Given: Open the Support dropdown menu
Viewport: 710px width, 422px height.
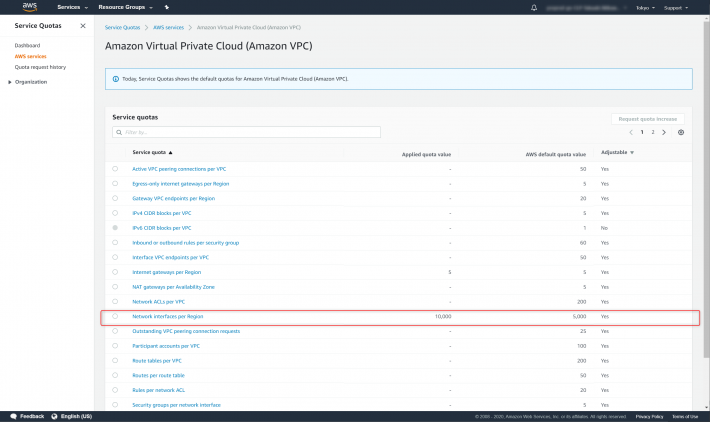Looking at the screenshot, I should coord(676,8).
